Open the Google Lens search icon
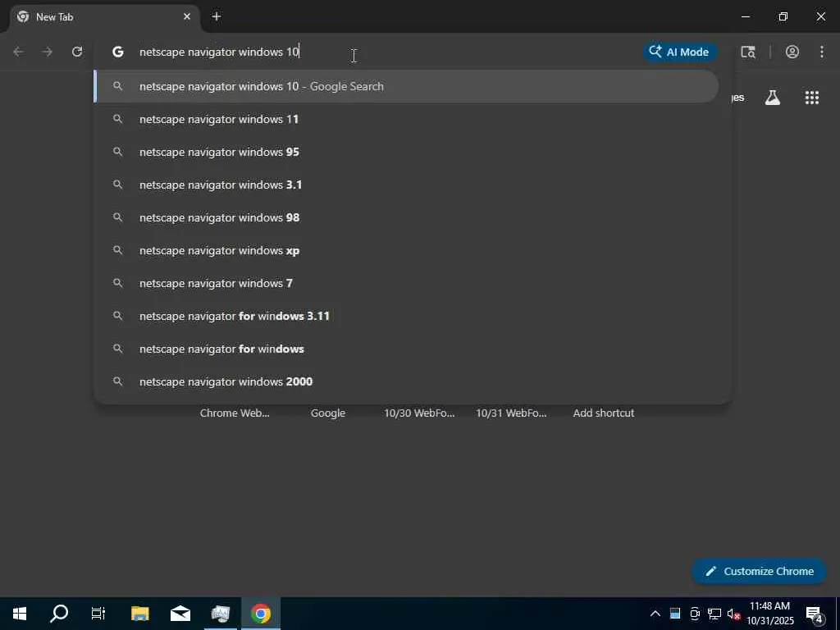The width and height of the screenshot is (840, 630). pyautogui.click(x=748, y=52)
